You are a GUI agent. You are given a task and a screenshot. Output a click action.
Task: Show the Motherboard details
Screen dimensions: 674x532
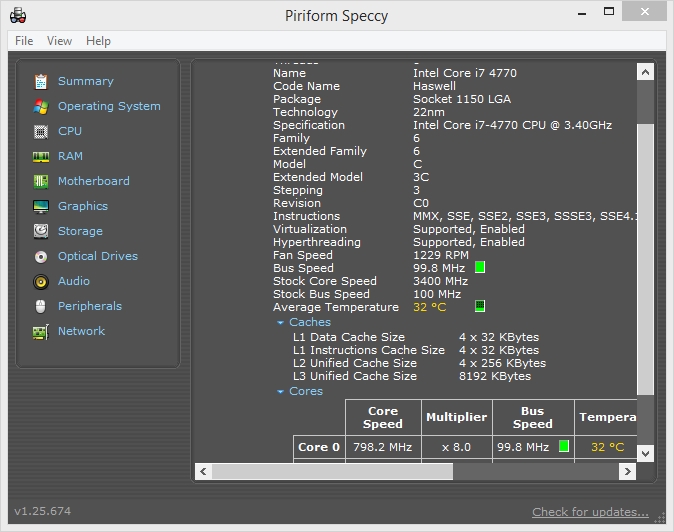[94, 181]
